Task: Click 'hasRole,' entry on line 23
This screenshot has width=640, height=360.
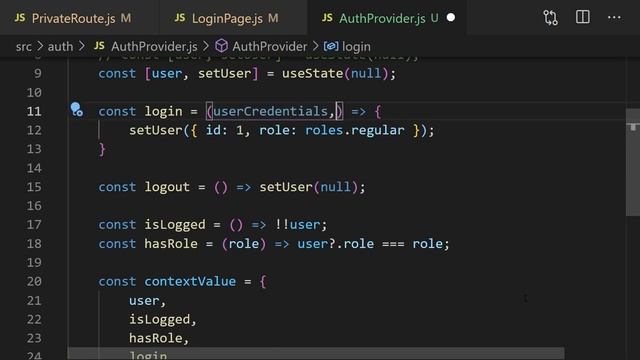Action: tap(159, 338)
